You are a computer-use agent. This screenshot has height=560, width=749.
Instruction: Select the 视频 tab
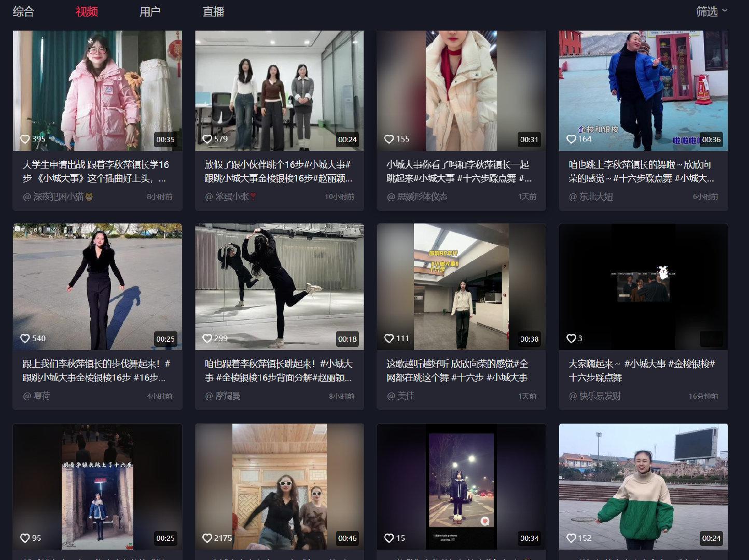[87, 11]
